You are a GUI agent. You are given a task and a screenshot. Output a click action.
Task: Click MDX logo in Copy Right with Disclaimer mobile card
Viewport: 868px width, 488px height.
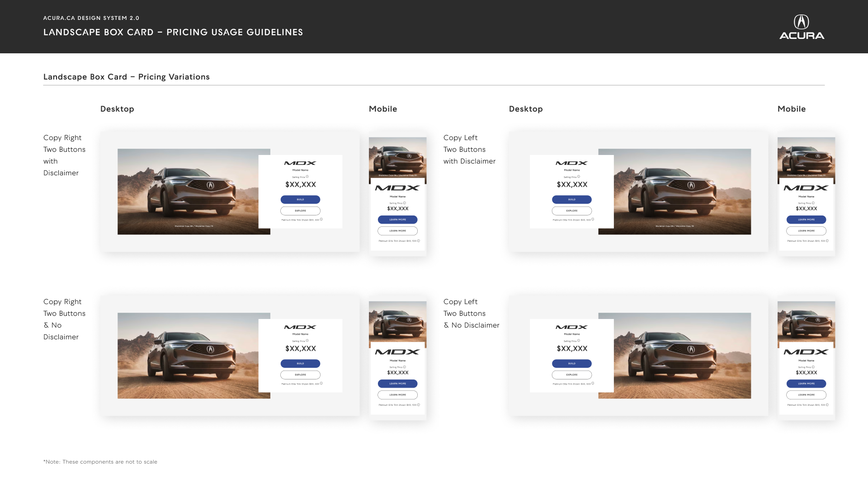click(398, 188)
